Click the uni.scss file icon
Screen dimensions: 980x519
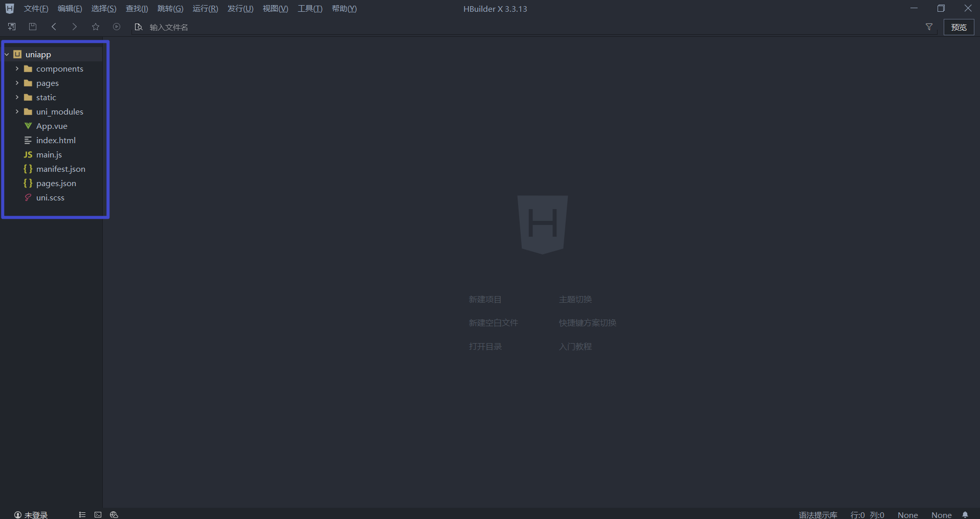pos(28,197)
